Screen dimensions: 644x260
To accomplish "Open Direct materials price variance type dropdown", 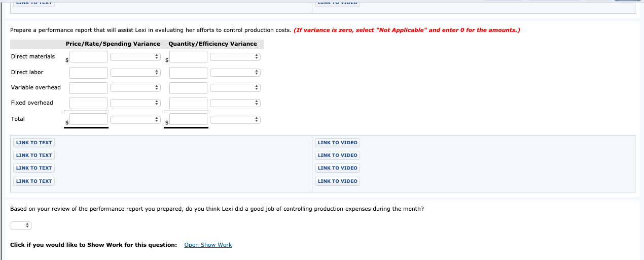I will click(135, 57).
